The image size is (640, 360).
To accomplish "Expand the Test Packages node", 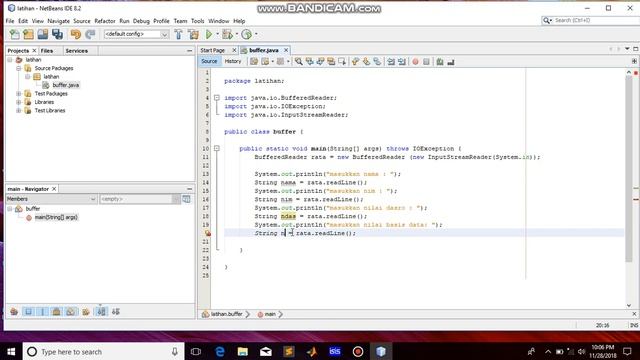I will click(19, 93).
